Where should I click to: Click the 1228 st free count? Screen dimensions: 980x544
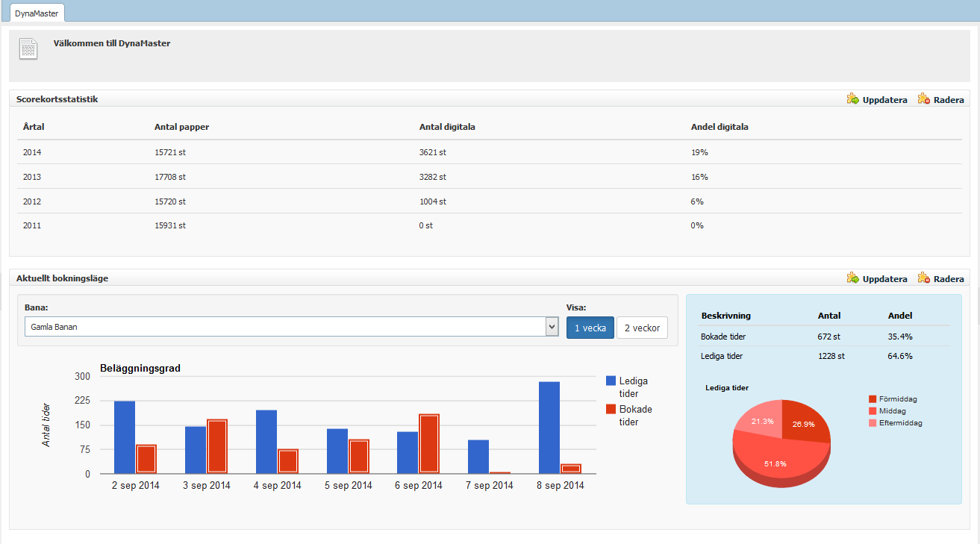pos(831,356)
